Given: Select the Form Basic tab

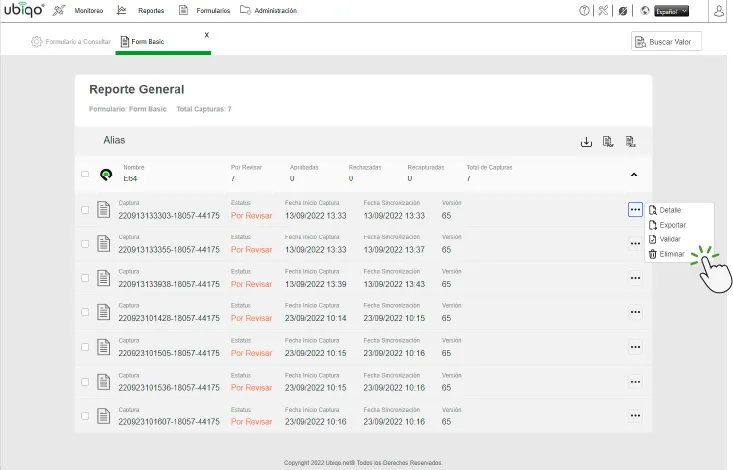Looking at the screenshot, I should [143, 42].
